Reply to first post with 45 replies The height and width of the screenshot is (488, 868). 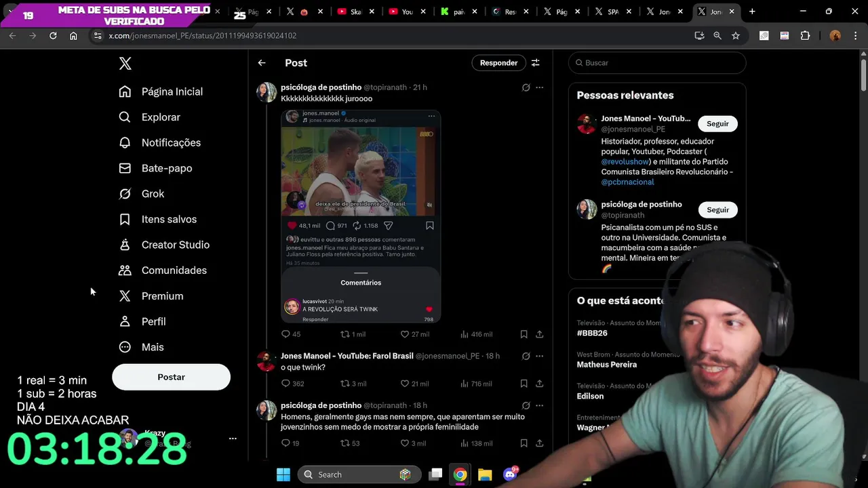pos(291,334)
